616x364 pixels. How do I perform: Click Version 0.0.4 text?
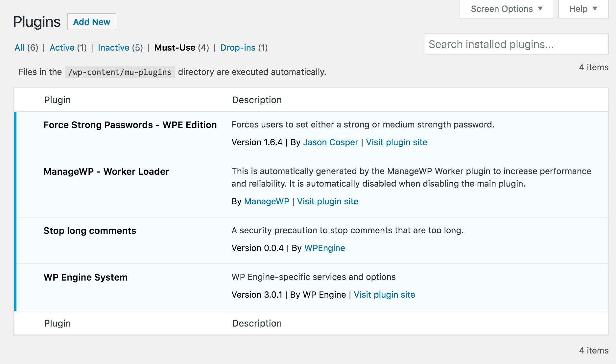coord(257,248)
